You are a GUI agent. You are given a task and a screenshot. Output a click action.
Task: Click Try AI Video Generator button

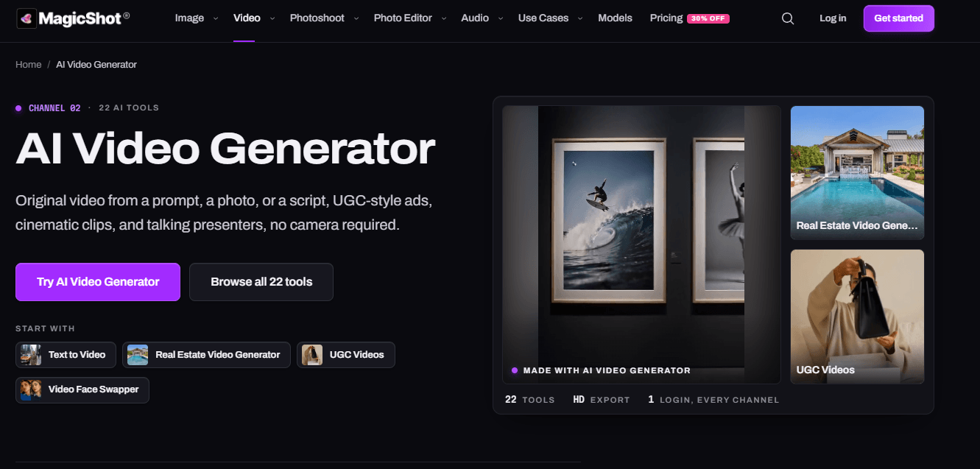(98, 282)
